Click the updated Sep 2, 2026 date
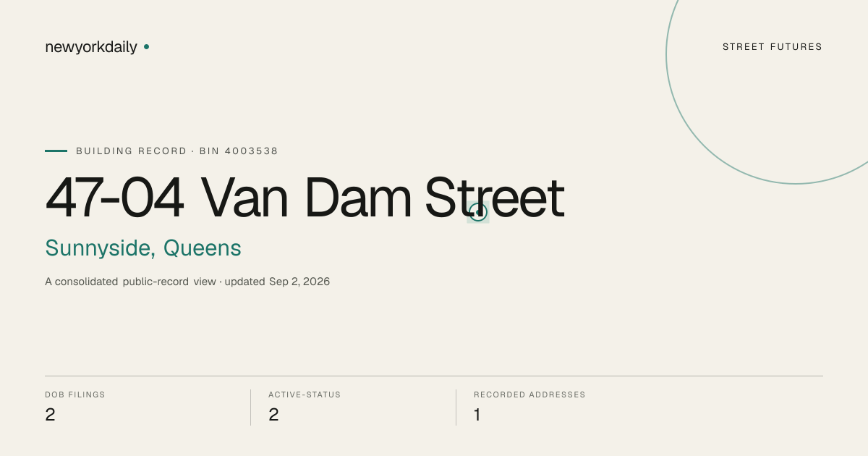 [x=277, y=282]
